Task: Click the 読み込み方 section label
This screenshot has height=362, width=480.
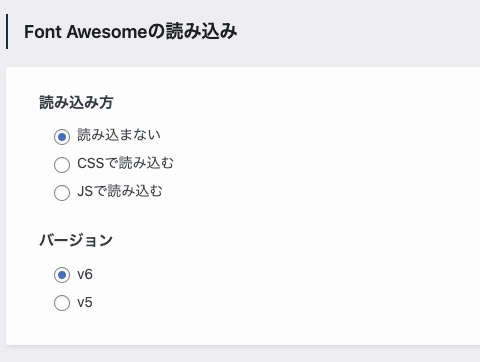Action: tap(76, 102)
